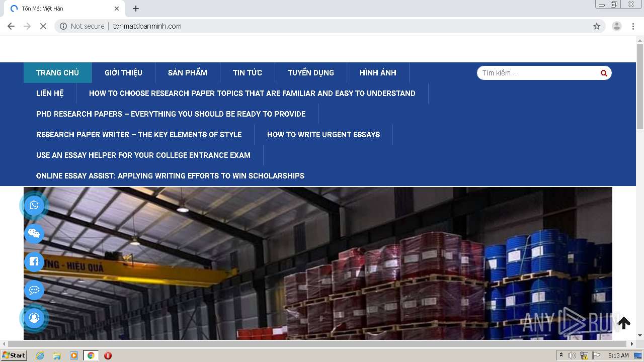The width and height of the screenshot is (644, 362).
Task: Go back using the browser back arrow
Action: point(11,26)
